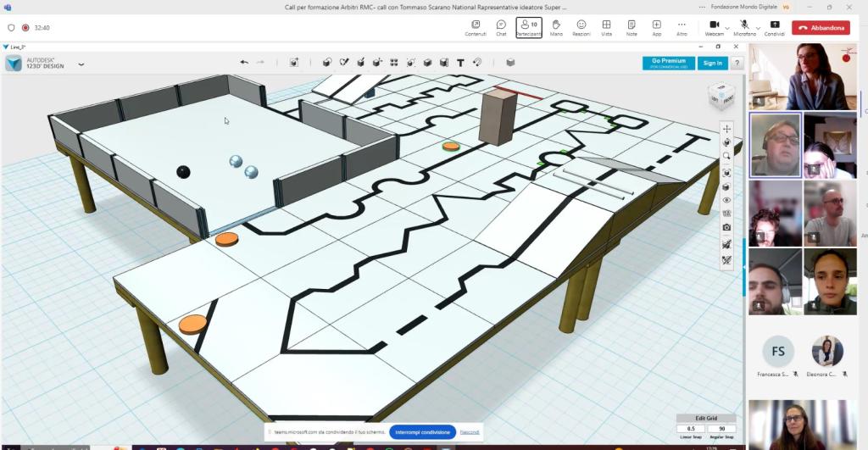The height and width of the screenshot is (450, 868).
Task: Select the Eleonora participant avatar
Action: (827, 351)
